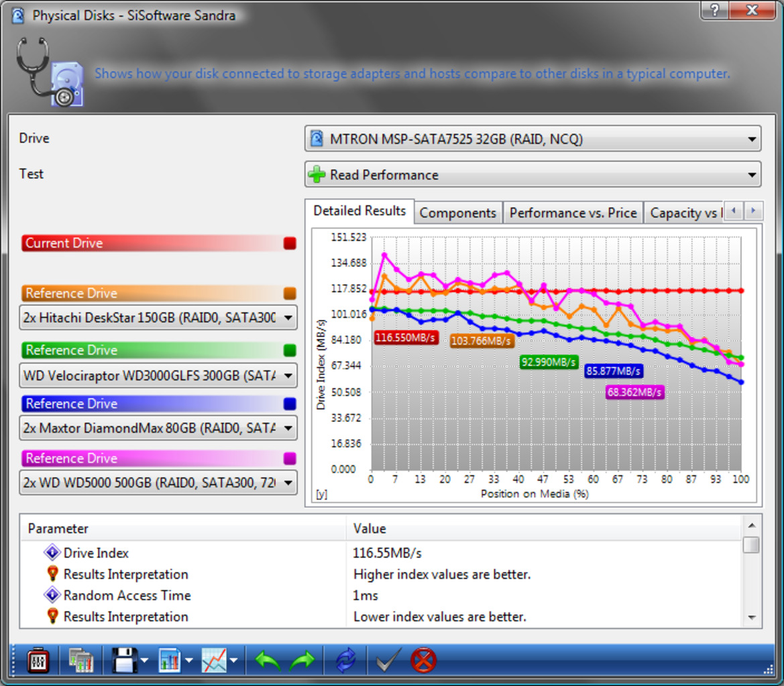Open the Maxtor DiamondMax reference drive dropdown
This screenshot has width=784, height=686.
pyautogui.click(x=158, y=428)
